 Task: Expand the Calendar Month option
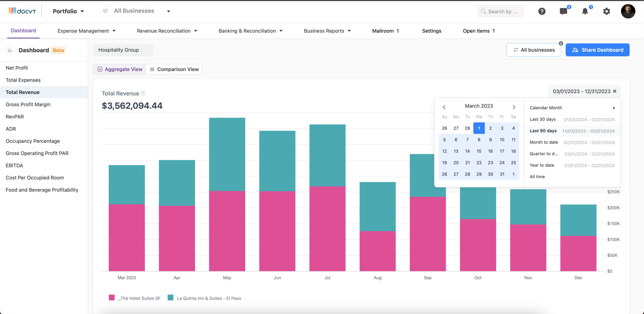coord(572,108)
